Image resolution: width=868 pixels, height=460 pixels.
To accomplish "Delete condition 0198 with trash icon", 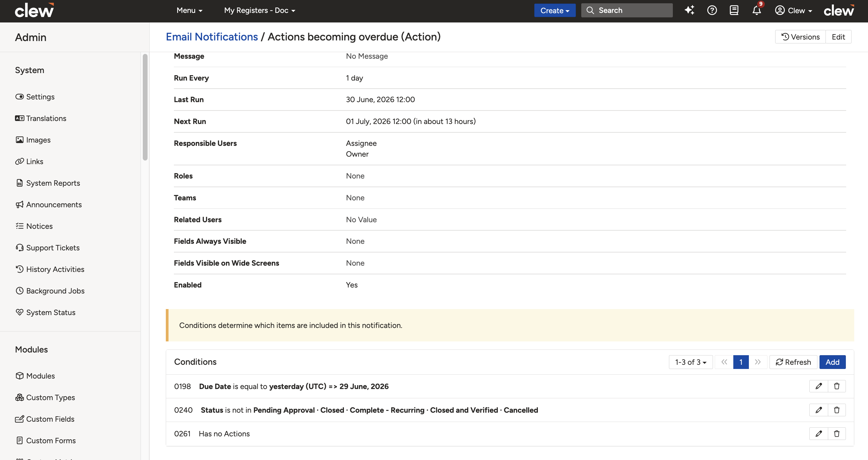I will click(837, 386).
